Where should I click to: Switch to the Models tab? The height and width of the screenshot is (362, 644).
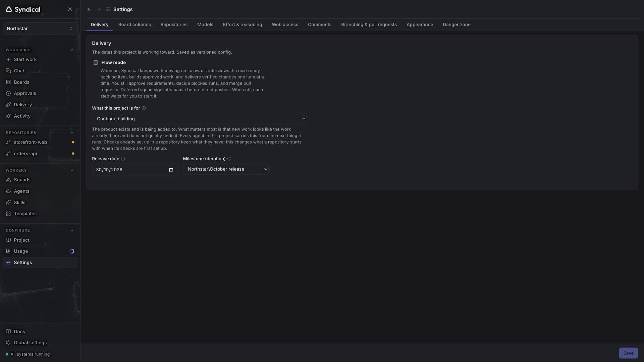click(x=205, y=24)
